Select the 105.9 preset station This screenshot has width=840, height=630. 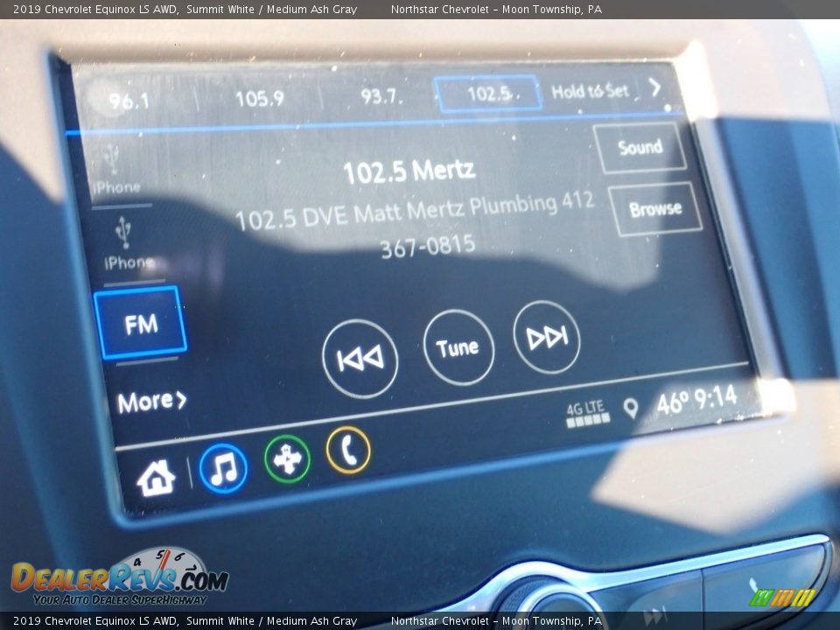[x=259, y=98]
